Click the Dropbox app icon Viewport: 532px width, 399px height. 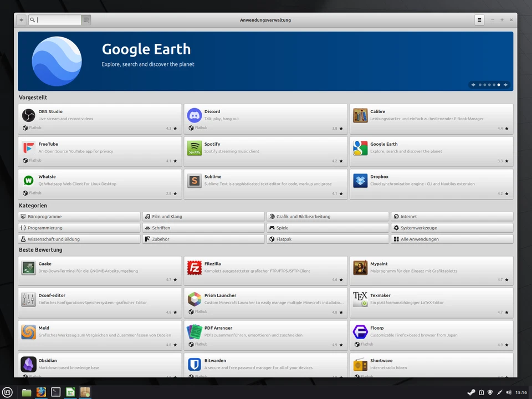pyautogui.click(x=360, y=181)
